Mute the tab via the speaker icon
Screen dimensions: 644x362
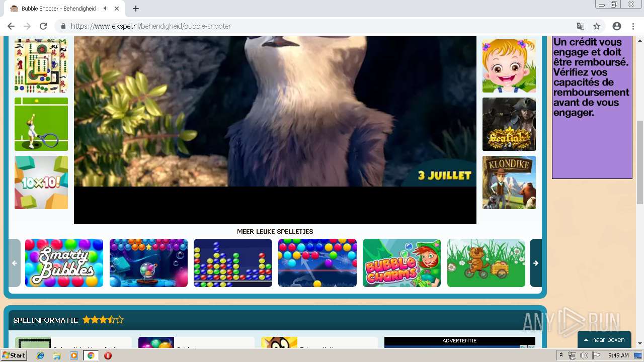point(106,9)
